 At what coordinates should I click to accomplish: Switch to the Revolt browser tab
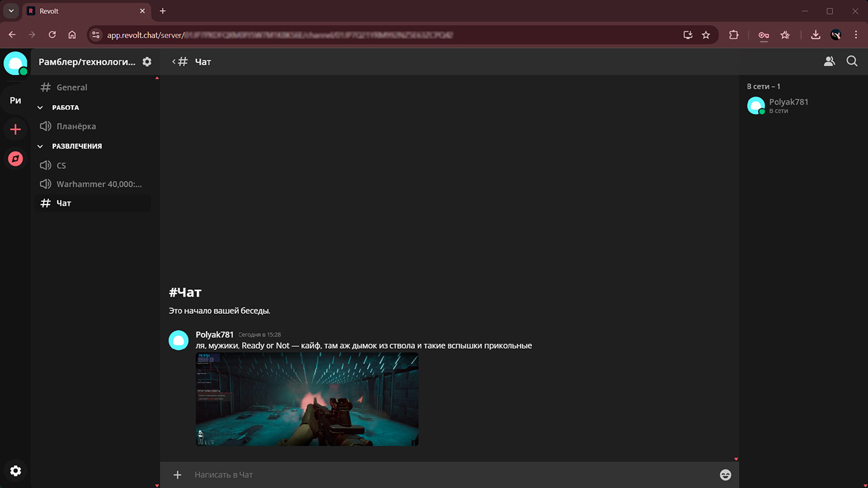(x=86, y=11)
